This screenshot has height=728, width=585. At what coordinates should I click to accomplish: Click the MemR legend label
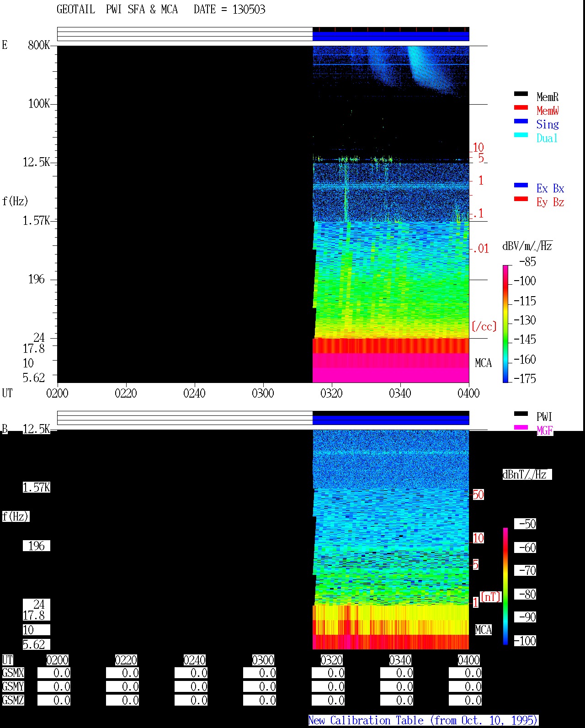[x=548, y=97]
